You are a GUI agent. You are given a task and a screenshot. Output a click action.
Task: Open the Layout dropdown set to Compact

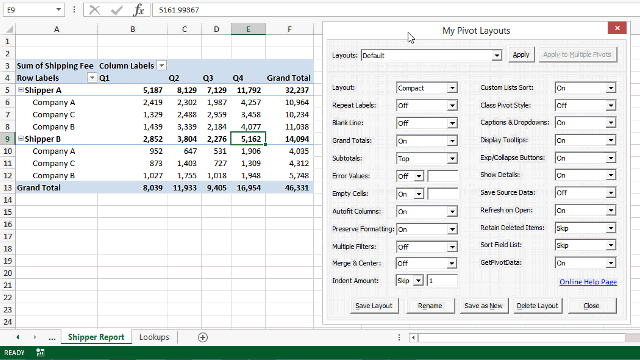pyautogui.click(x=452, y=88)
